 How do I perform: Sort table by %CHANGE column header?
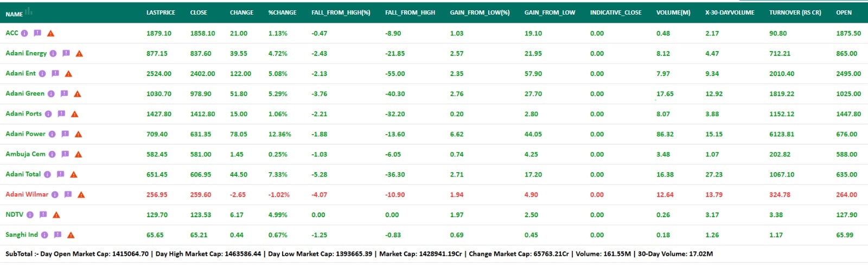282,12
